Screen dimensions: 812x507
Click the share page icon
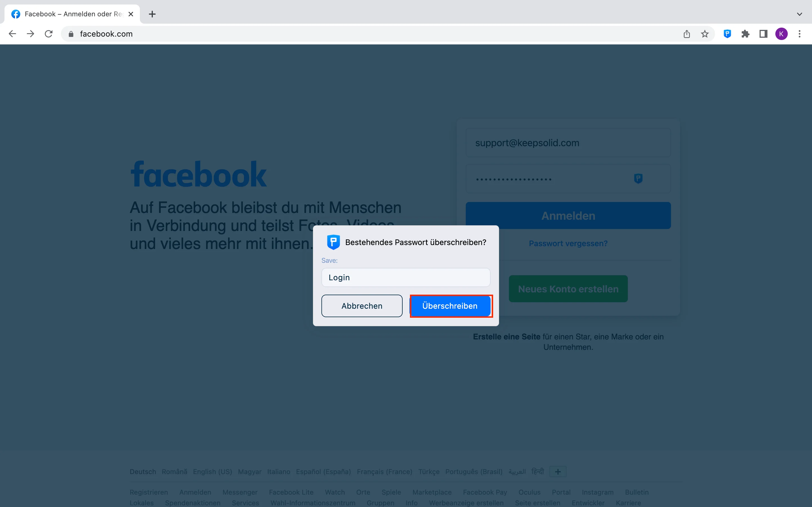coord(687,34)
